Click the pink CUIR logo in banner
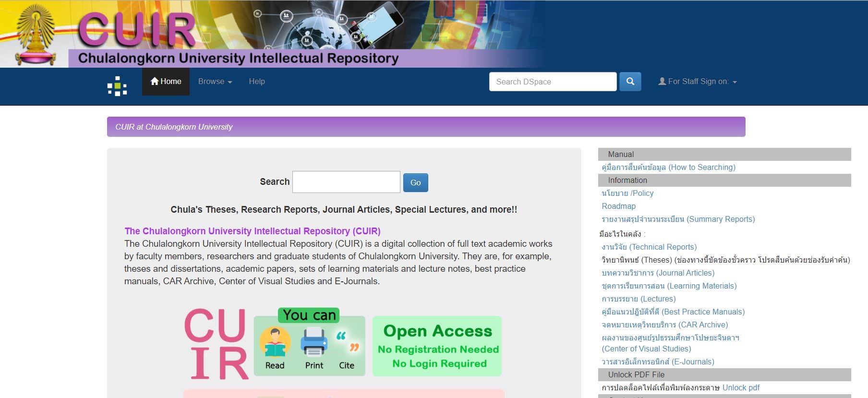The width and height of the screenshot is (868, 398). (216, 344)
